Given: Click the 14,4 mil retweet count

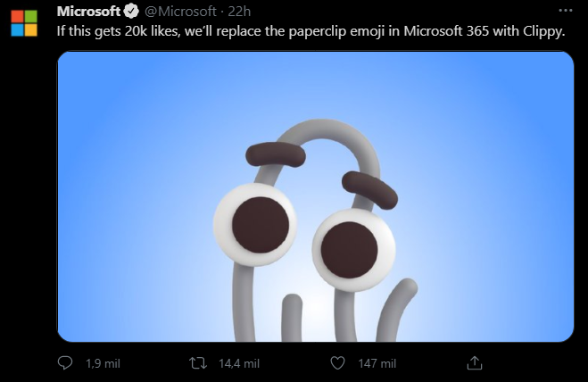Looking at the screenshot, I should pyautogui.click(x=239, y=364).
